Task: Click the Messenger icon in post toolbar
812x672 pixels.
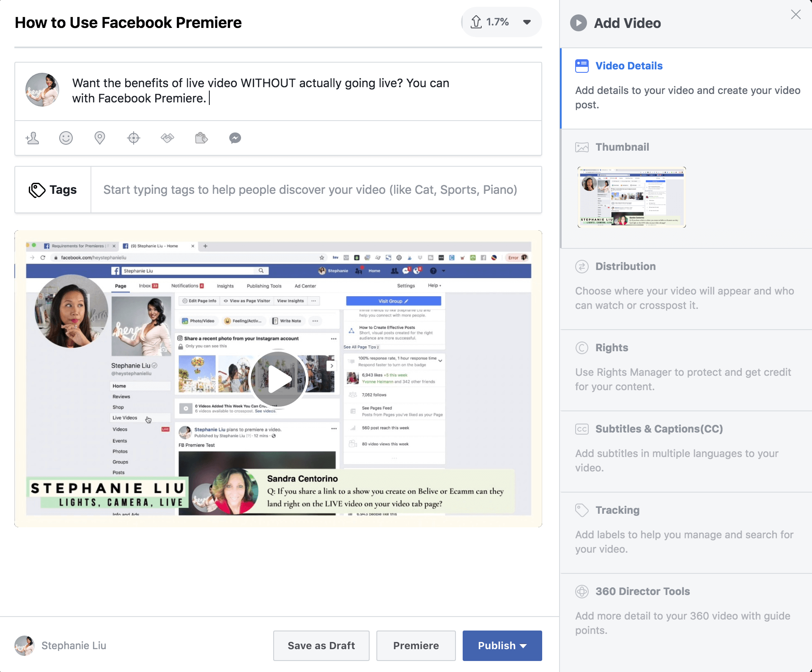Action: tap(235, 138)
